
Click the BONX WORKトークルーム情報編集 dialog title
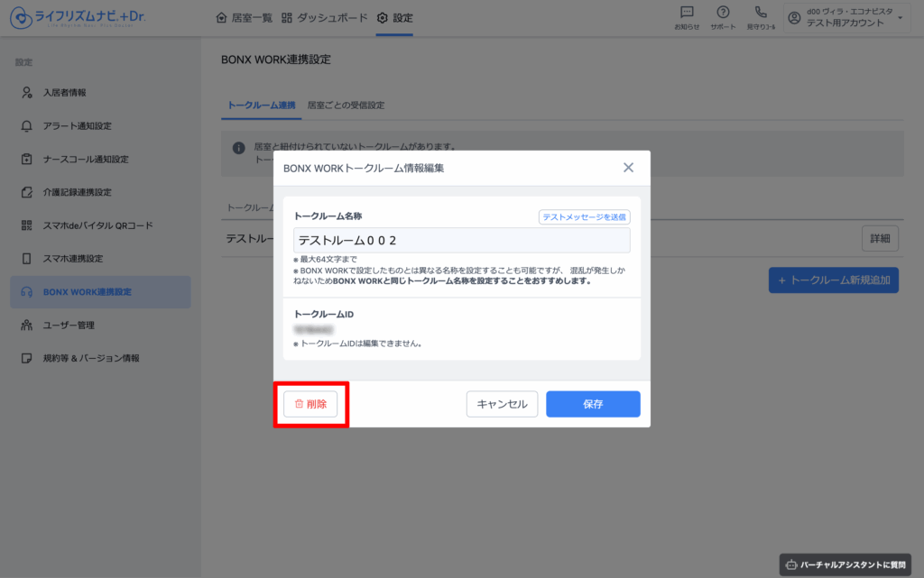point(364,169)
